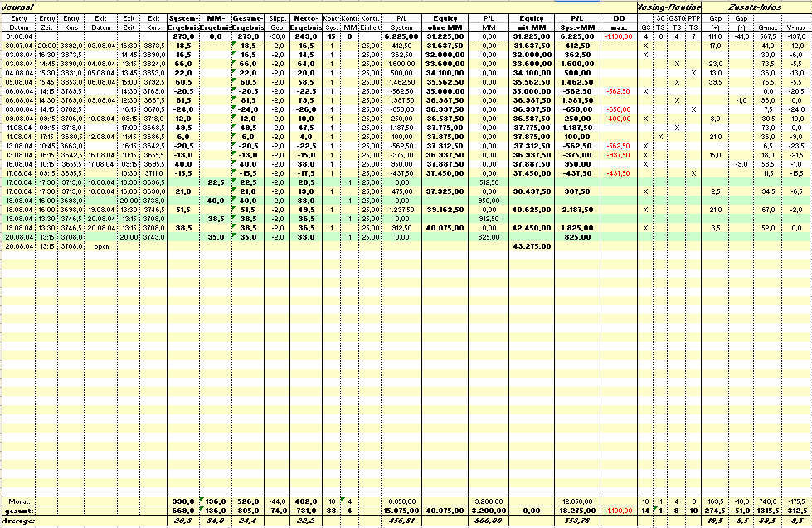Select the 'open' exit date cell

[102, 246]
